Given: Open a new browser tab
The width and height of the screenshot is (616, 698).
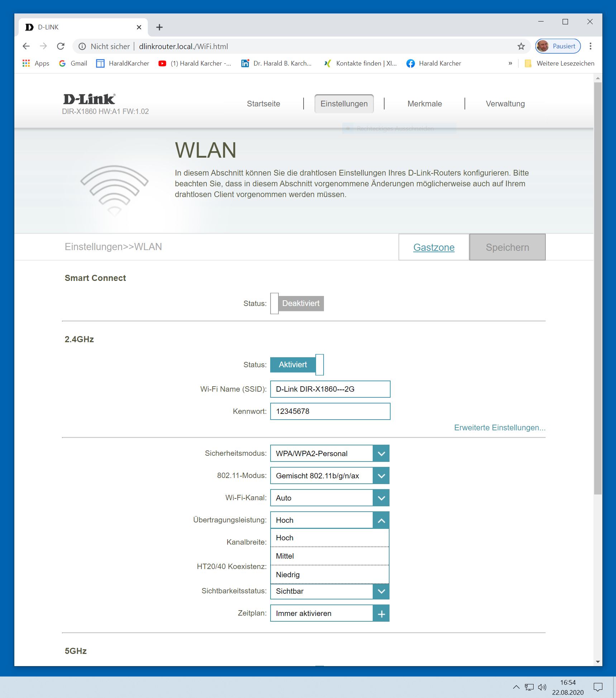Looking at the screenshot, I should [x=159, y=27].
